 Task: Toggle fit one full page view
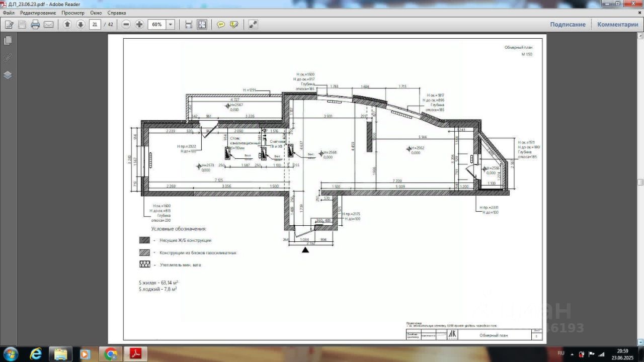(x=202, y=24)
